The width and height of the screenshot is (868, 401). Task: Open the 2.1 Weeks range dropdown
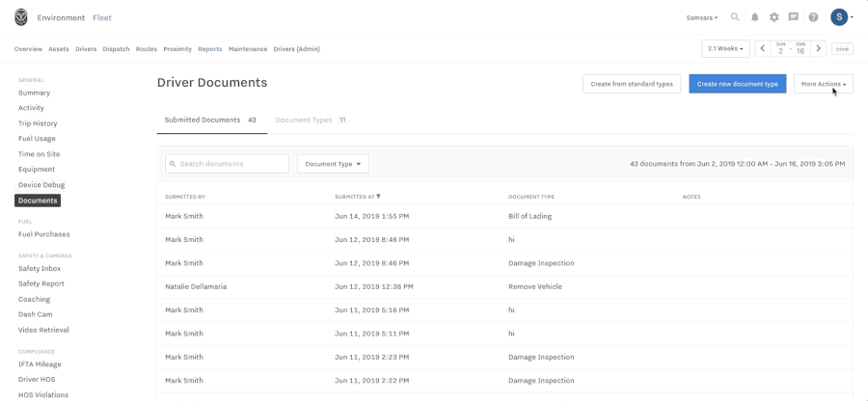[725, 48]
